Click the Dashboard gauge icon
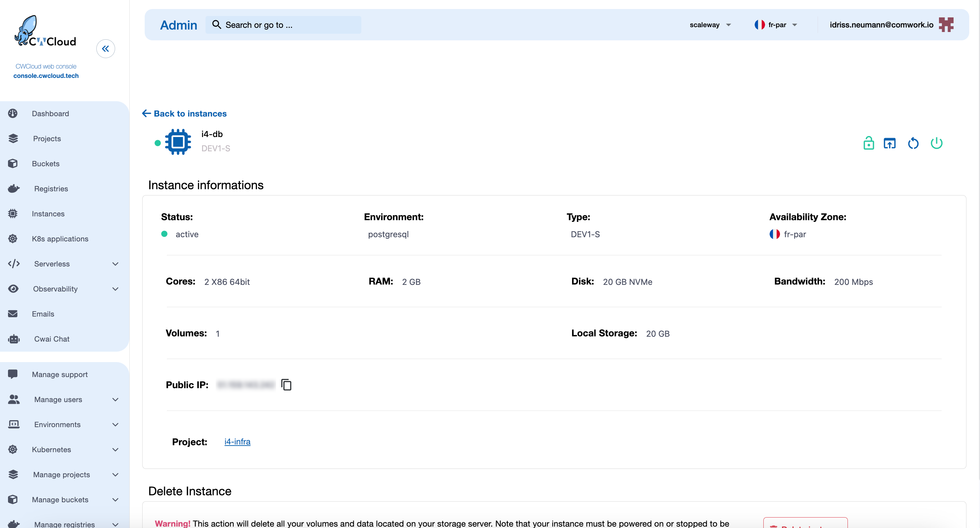980x528 pixels. click(x=13, y=113)
